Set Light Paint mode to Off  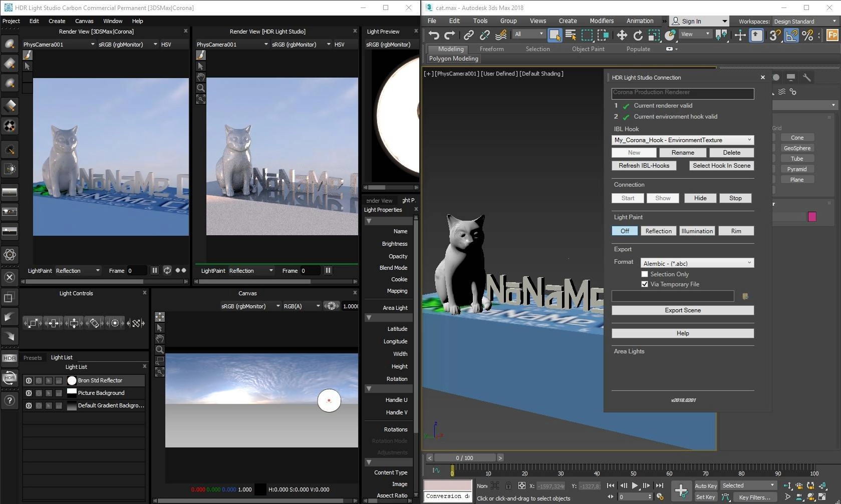(625, 231)
